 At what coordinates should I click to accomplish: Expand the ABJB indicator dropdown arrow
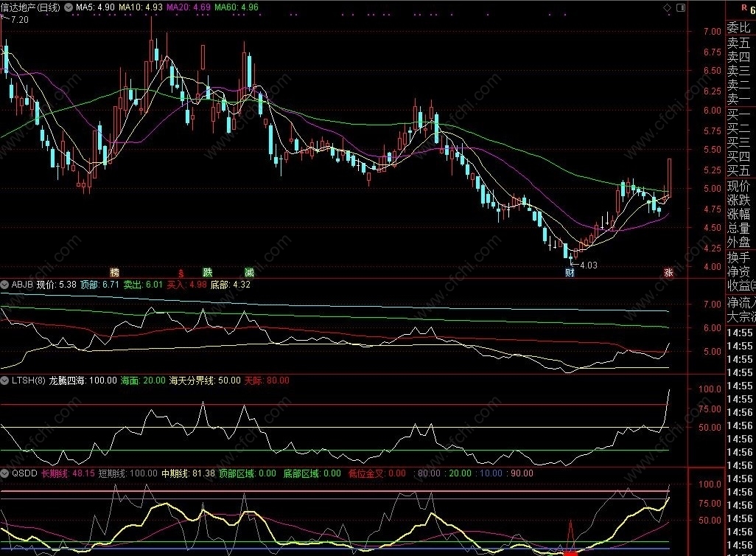coord(5,284)
